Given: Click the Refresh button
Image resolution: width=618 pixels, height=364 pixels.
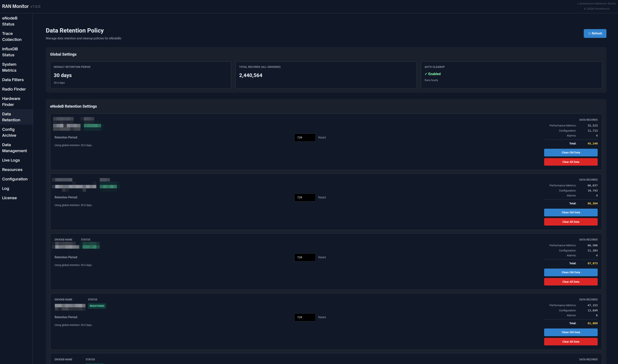Looking at the screenshot, I should 595,33.
